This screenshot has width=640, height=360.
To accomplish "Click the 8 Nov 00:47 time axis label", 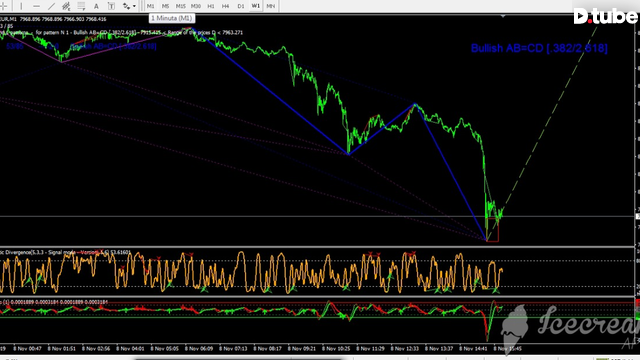I will coord(27,349).
